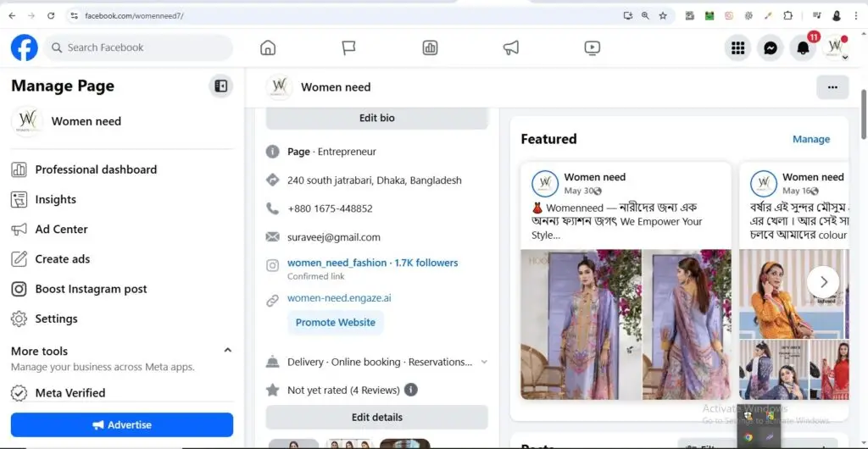The image size is (868, 449).
Task: Click the install app icon in address bar
Action: coord(628,16)
